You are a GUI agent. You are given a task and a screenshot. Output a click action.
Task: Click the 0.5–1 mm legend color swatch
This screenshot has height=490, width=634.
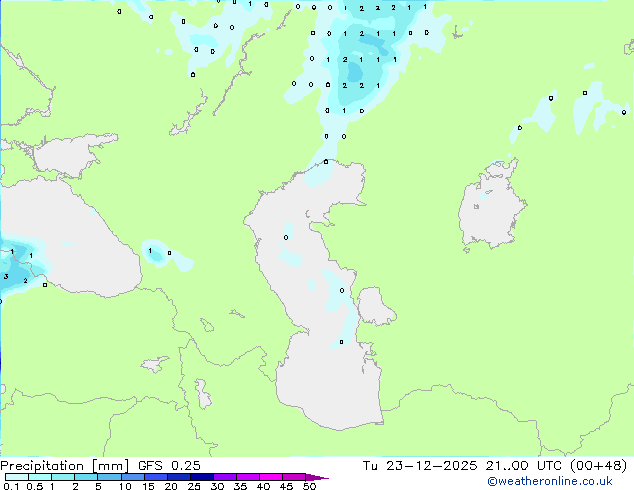click(40, 477)
